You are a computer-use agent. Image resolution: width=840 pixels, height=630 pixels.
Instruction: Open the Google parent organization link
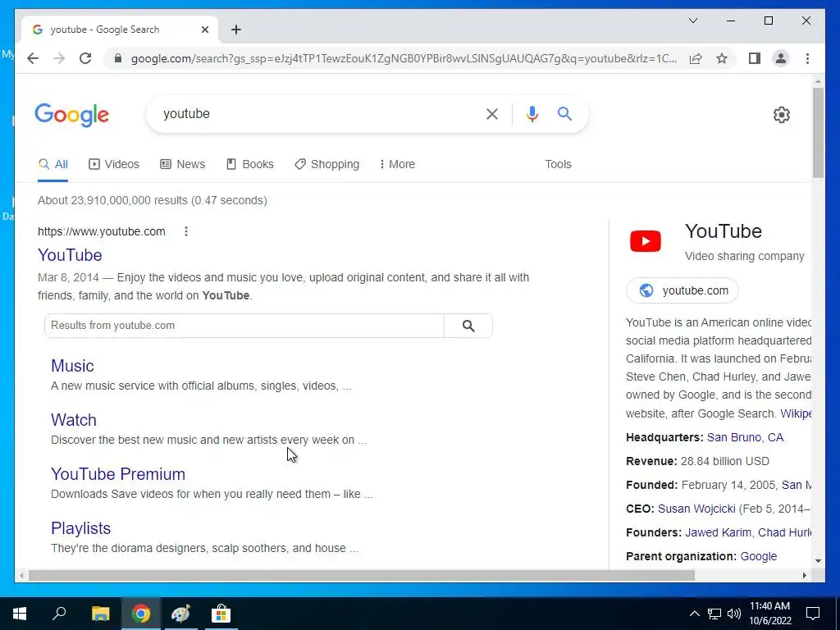point(759,557)
